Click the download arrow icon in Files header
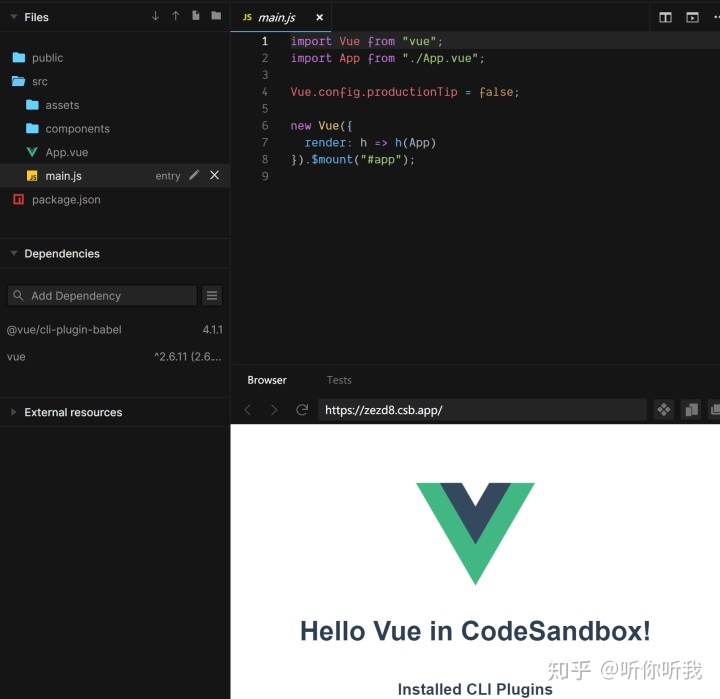 click(x=155, y=16)
